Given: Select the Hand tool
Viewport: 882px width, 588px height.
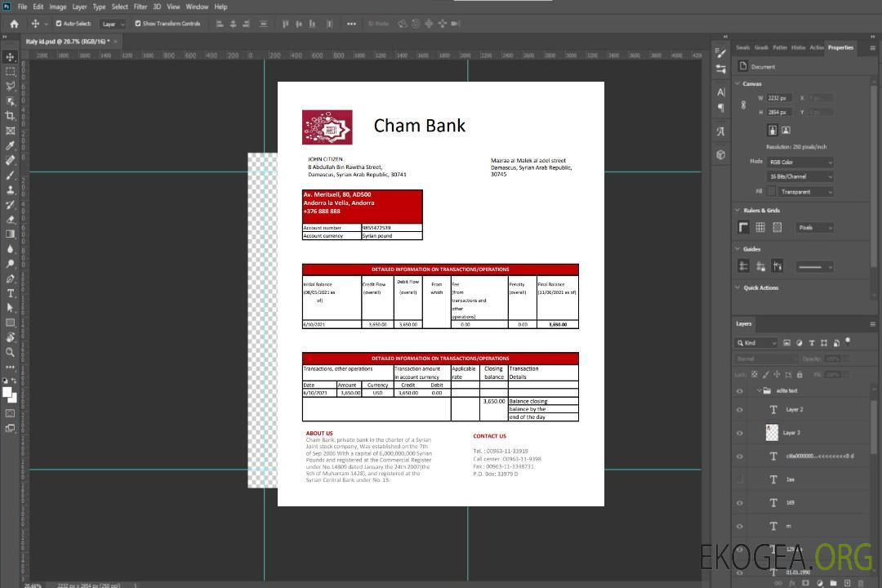Looking at the screenshot, I should click(10, 337).
